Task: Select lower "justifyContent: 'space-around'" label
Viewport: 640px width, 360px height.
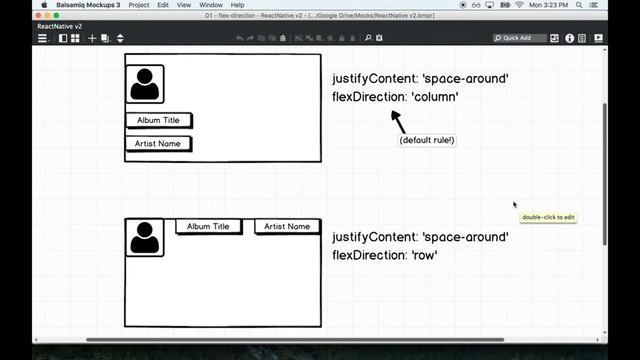Action: point(420,237)
